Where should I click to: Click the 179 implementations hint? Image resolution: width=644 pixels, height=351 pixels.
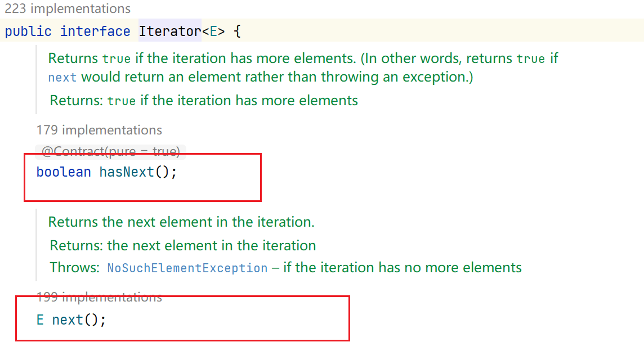click(99, 130)
